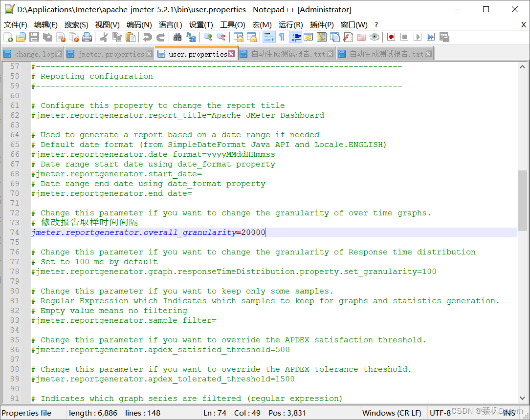Screen dimensions: 530x420
Task: Close the change.log tab
Action: [x=59, y=54]
